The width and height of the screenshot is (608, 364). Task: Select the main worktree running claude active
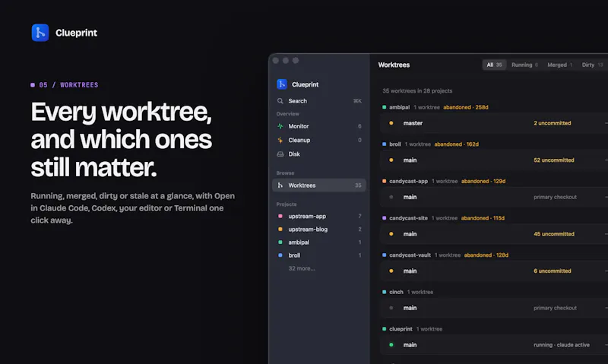[494, 344]
